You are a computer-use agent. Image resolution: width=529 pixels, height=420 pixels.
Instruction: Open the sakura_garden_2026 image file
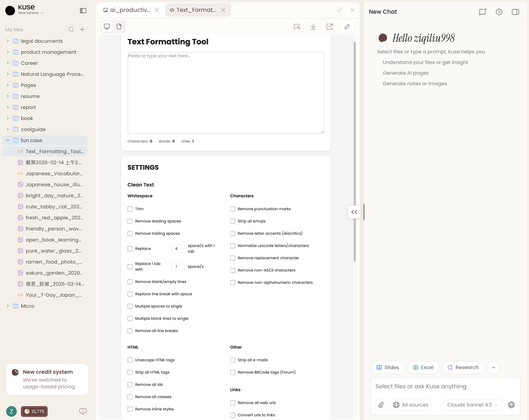(45, 273)
